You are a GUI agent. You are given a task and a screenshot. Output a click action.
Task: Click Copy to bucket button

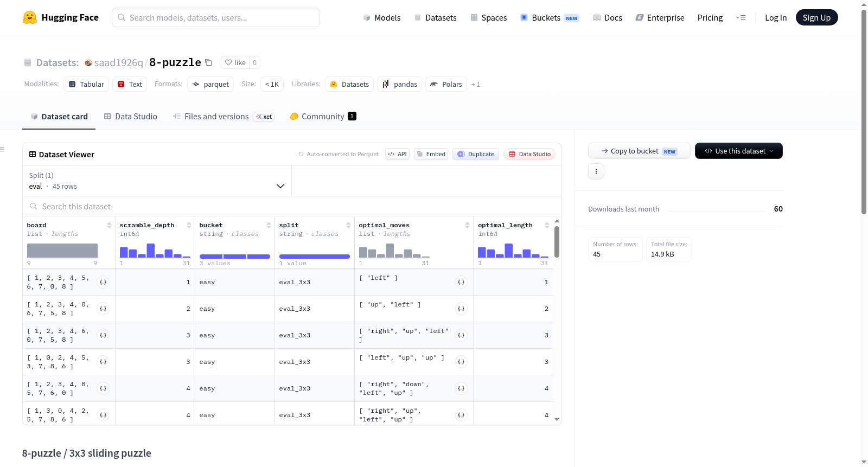click(639, 151)
